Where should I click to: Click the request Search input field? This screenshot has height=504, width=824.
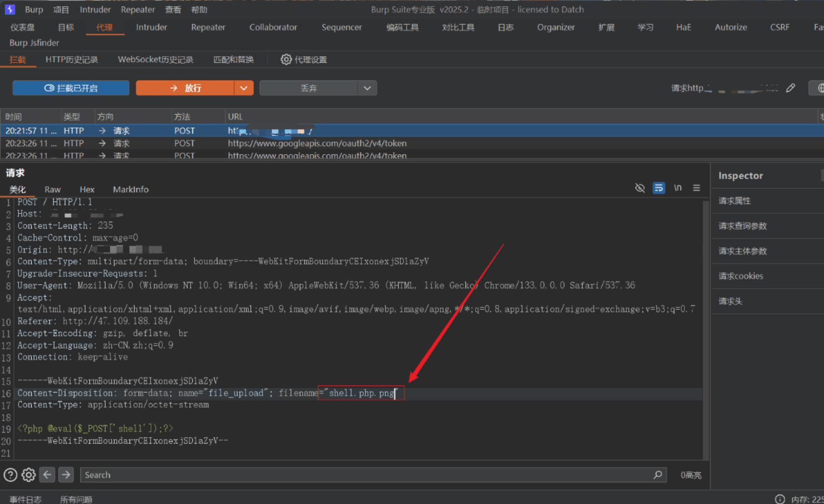click(373, 475)
